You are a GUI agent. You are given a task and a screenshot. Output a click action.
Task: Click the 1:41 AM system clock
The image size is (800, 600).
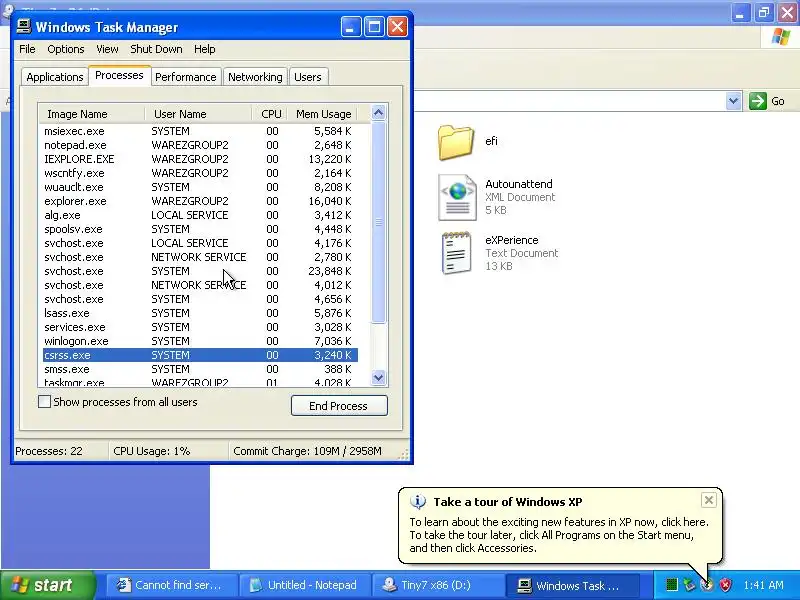[x=763, y=585]
